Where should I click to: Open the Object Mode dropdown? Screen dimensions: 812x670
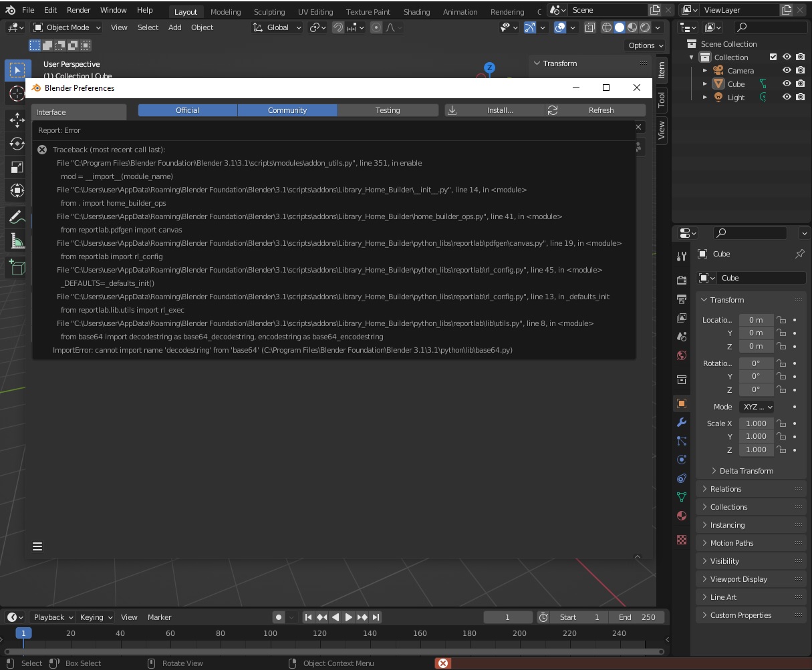coord(67,27)
